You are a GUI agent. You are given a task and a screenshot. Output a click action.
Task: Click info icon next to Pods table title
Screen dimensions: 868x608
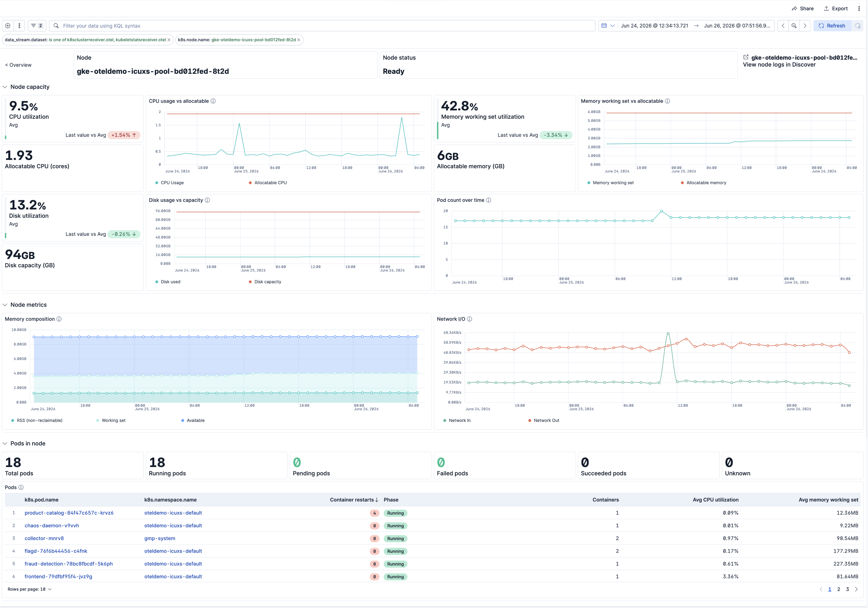pos(21,487)
